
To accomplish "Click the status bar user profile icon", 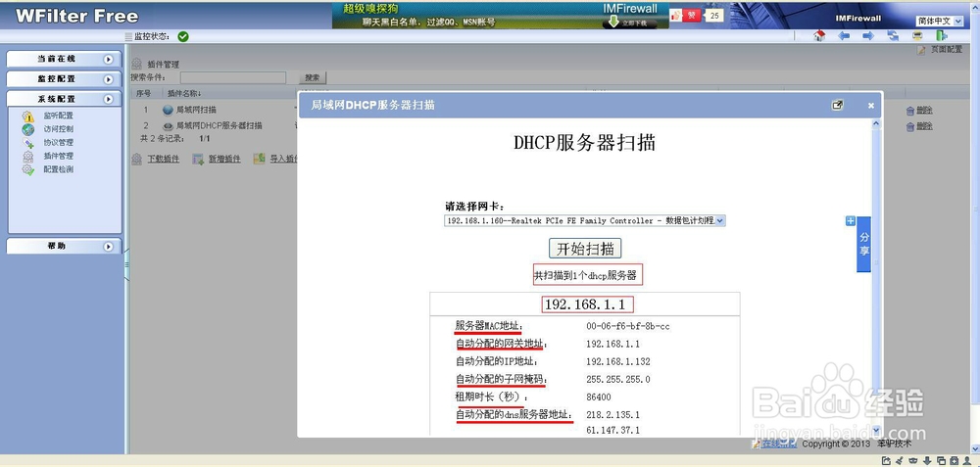I will click(967, 461).
